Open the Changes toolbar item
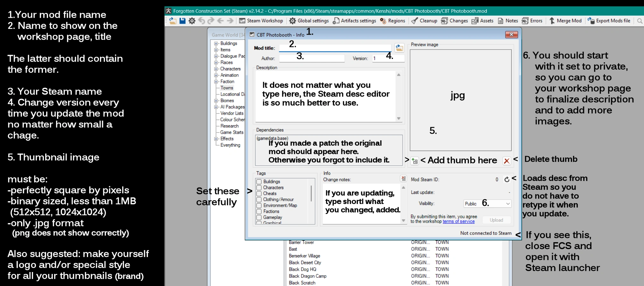 coord(454,21)
